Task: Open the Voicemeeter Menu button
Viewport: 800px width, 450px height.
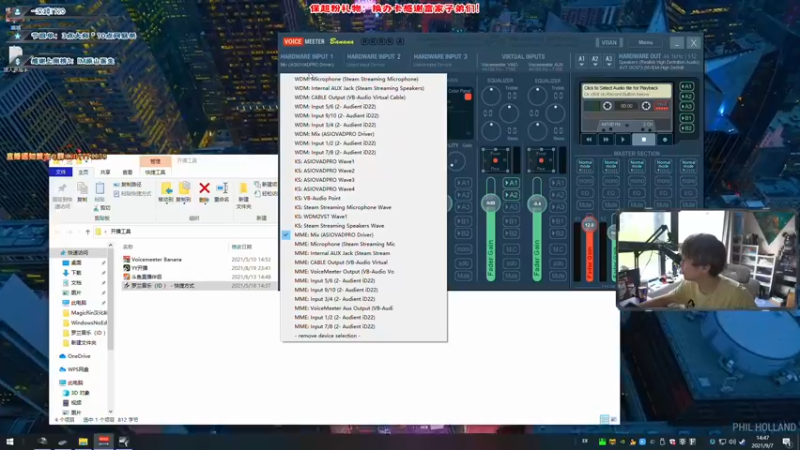Action: (645, 42)
